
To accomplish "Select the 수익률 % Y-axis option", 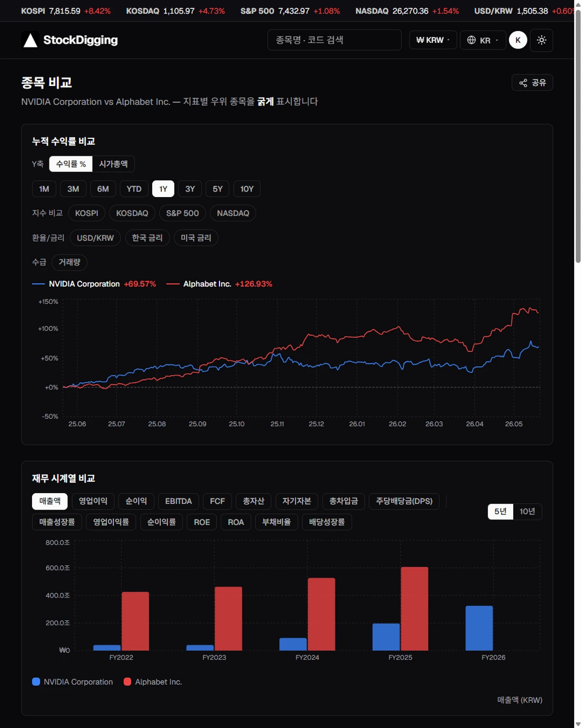I will 71,164.
